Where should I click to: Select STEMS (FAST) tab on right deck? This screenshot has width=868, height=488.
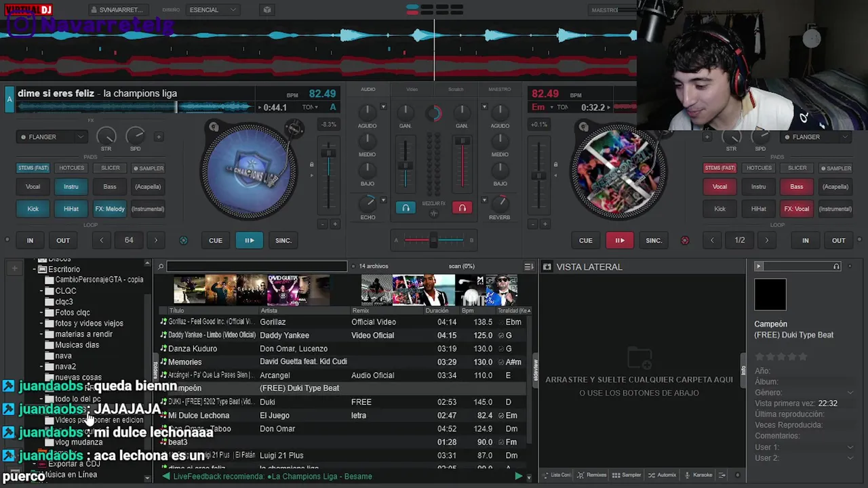pos(719,167)
